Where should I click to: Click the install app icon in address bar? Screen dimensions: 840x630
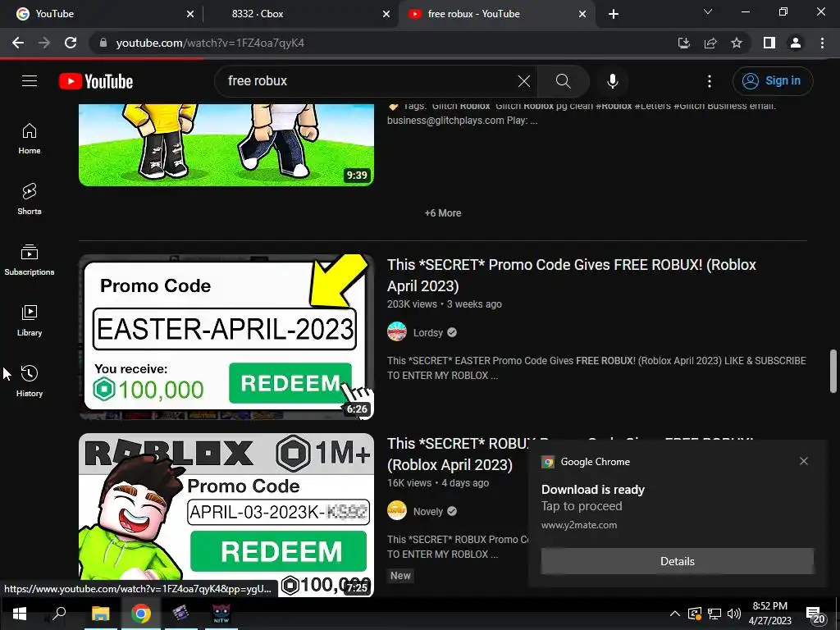pyautogui.click(x=683, y=43)
